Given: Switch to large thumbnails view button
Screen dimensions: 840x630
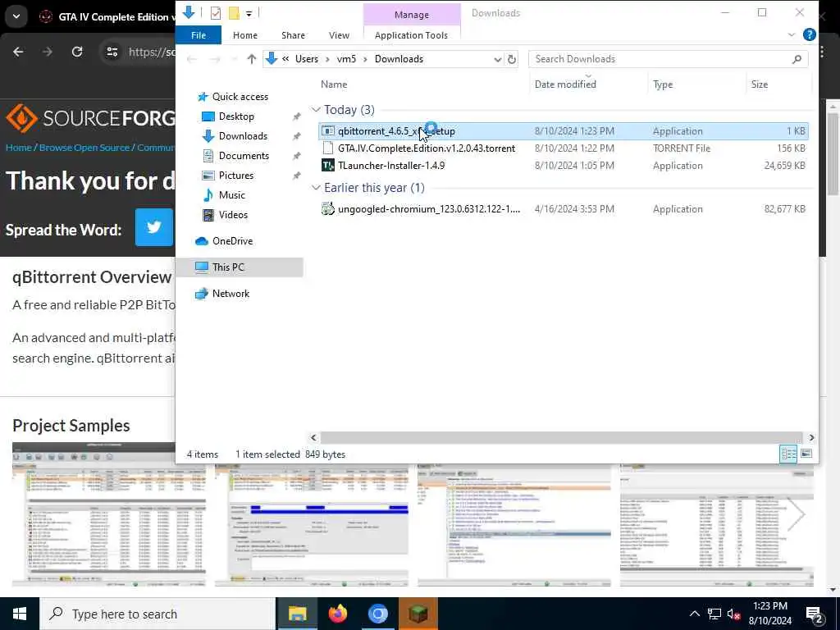Looking at the screenshot, I should click(x=806, y=454).
